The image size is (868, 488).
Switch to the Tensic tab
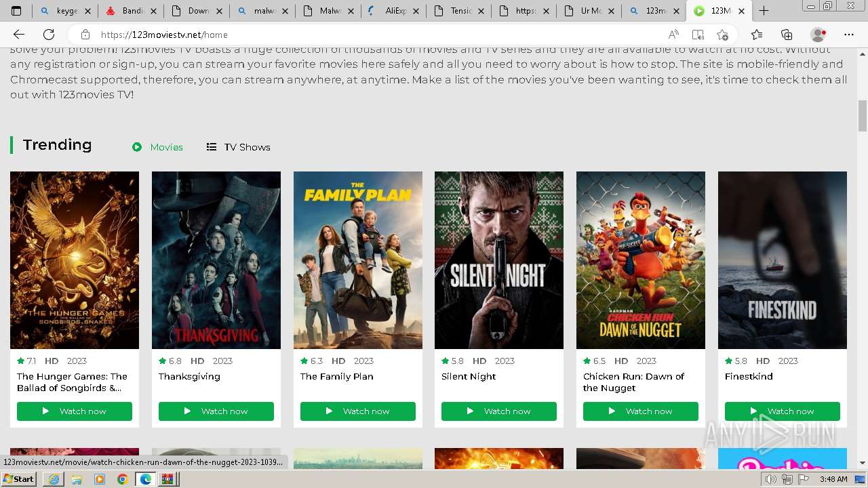coord(458,11)
